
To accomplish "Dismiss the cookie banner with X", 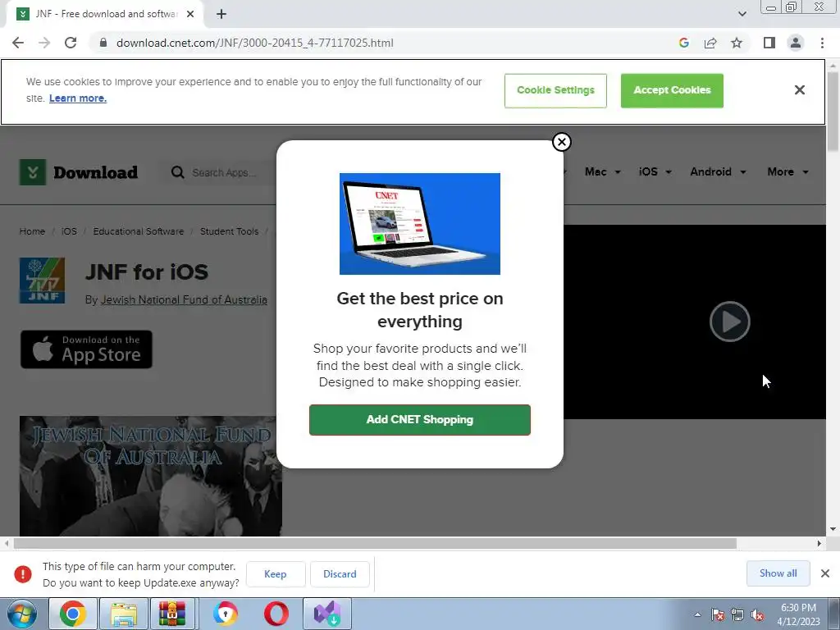I will point(799,90).
